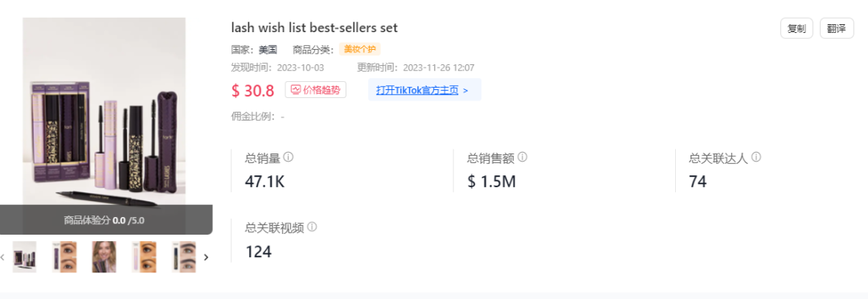The height and width of the screenshot is (299, 868).
Task: Copy product title with 复制 button
Action: click(x=796, y=29)
